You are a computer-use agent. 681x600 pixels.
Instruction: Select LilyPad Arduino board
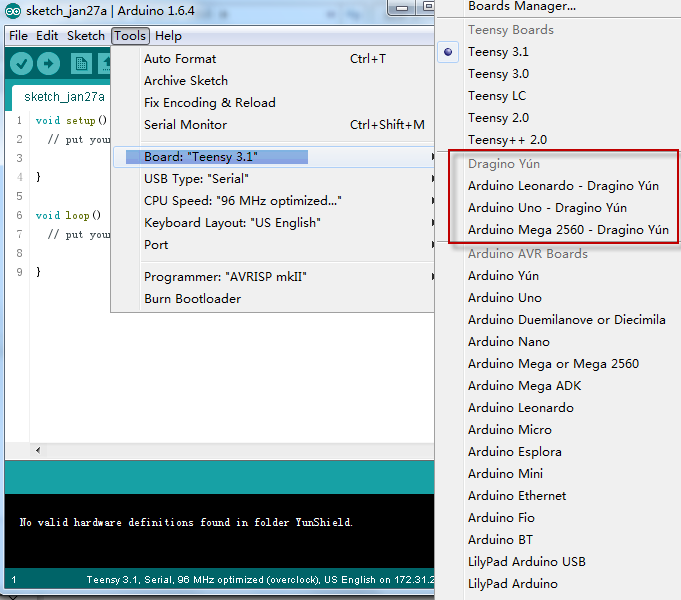[512, 583]
